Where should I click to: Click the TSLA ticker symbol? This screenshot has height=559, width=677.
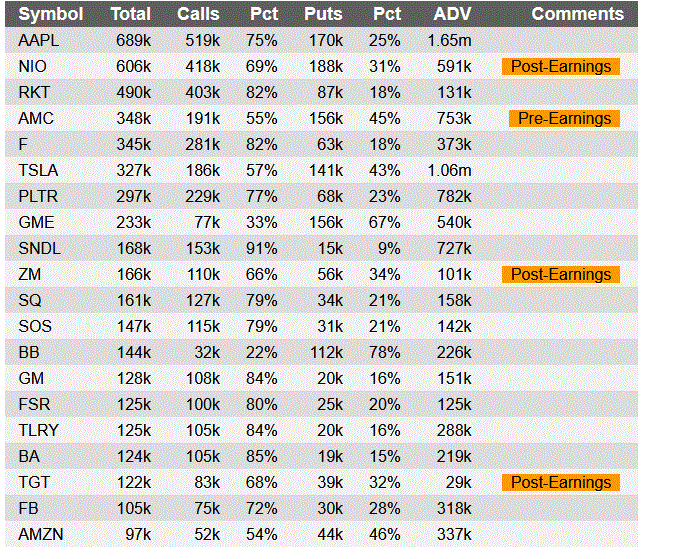[x=39, y=170]
